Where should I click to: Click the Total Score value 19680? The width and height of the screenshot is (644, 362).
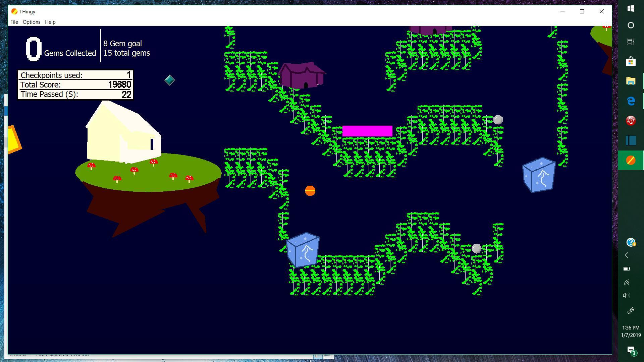[x=119, y=85]
